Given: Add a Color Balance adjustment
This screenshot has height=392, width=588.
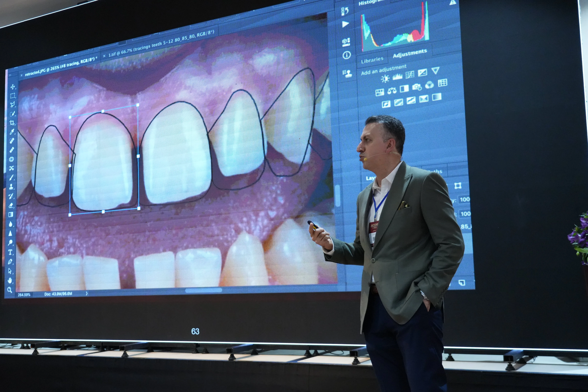Looking at the screenshot, I should click(392, 90).
